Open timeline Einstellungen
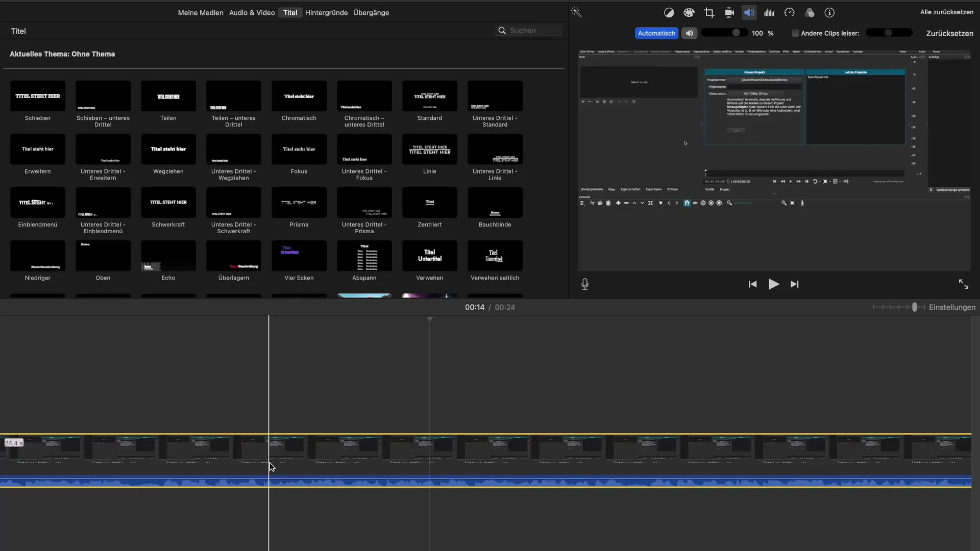Screen dimensions: 980x551 952,307
